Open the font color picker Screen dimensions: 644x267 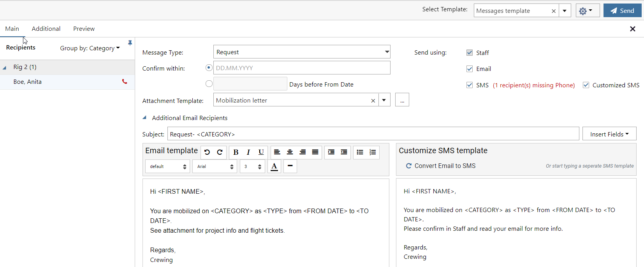(x=274, y=166)
